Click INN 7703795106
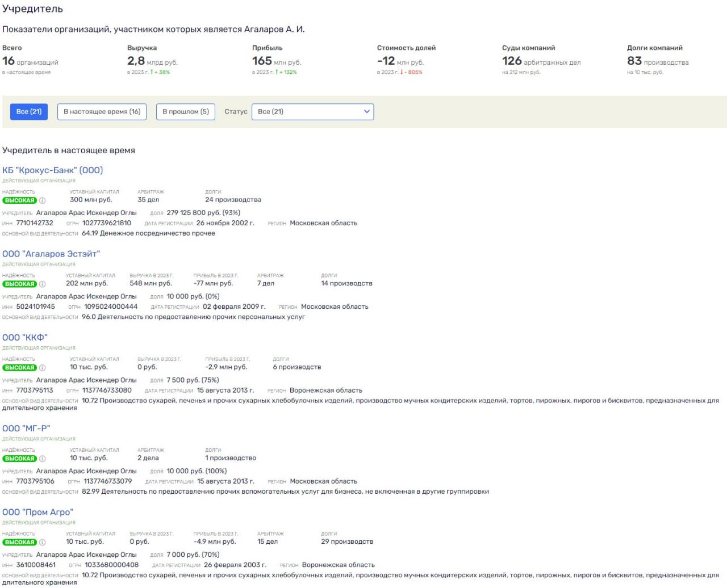 (35, 481)
